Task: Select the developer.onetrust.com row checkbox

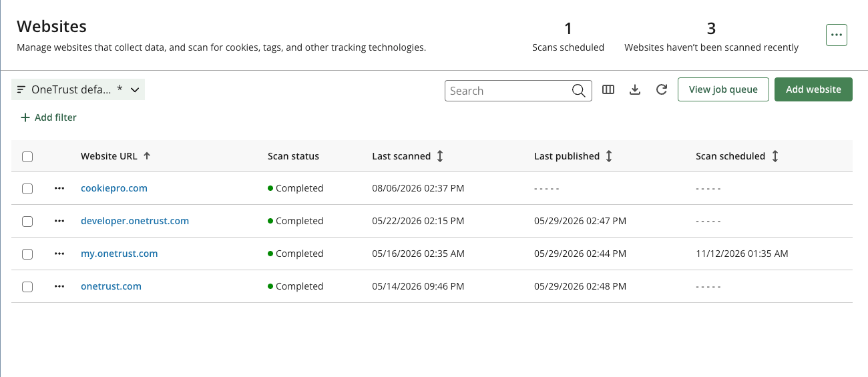Action: tap(27, 222)
